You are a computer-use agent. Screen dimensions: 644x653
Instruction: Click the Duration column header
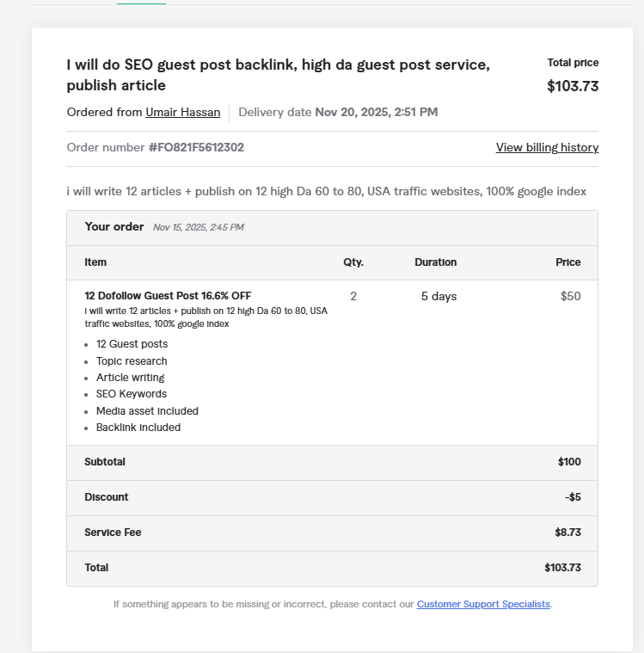point(435,262)
